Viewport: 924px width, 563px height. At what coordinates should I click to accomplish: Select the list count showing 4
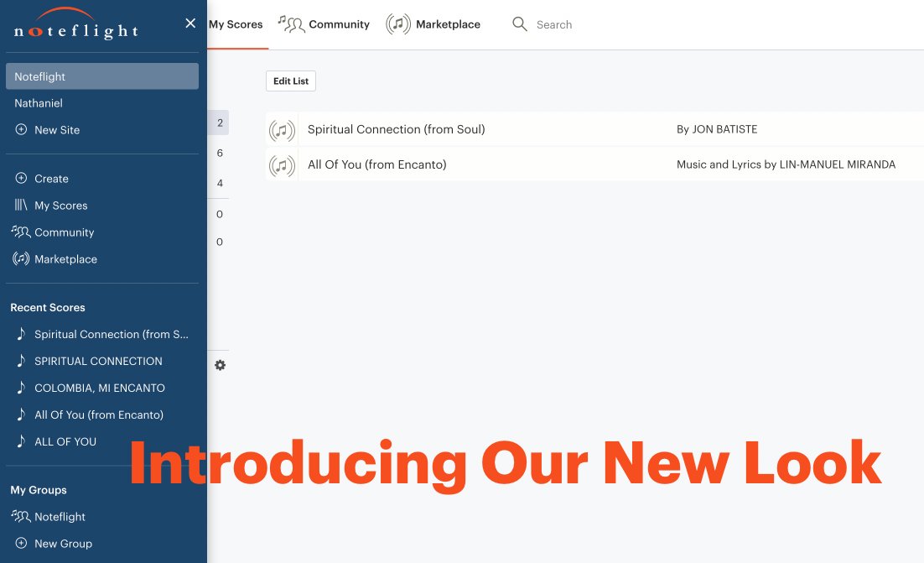[x=220, y=183]
